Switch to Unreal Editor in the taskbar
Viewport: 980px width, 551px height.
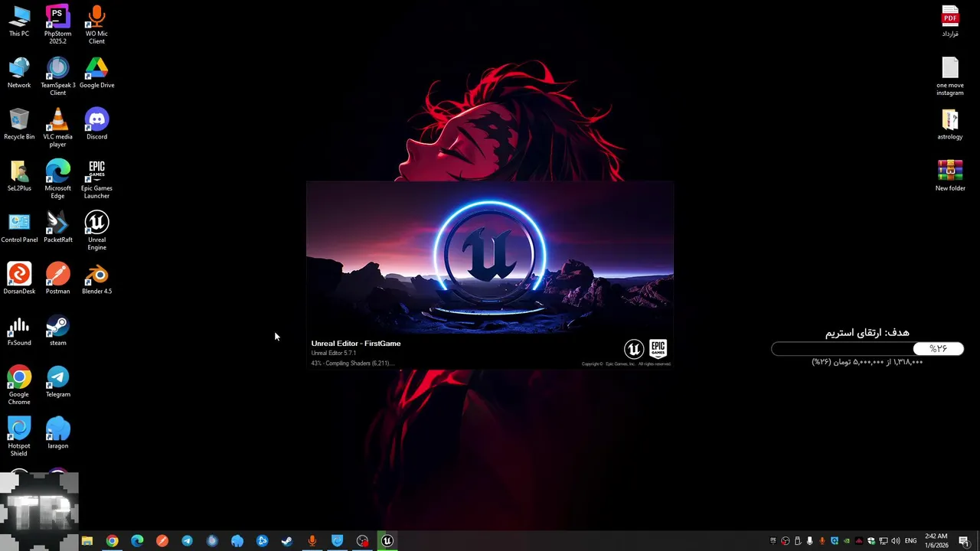pos(387,541)
